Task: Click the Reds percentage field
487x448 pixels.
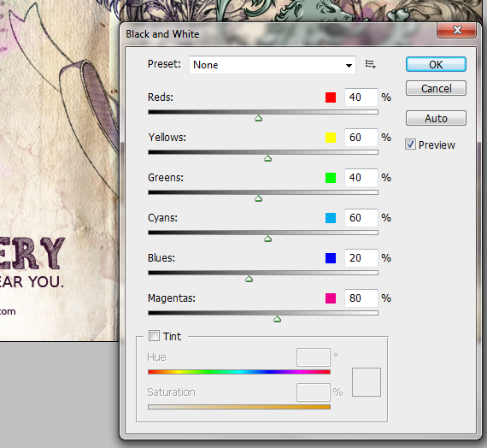Action: 361,97
